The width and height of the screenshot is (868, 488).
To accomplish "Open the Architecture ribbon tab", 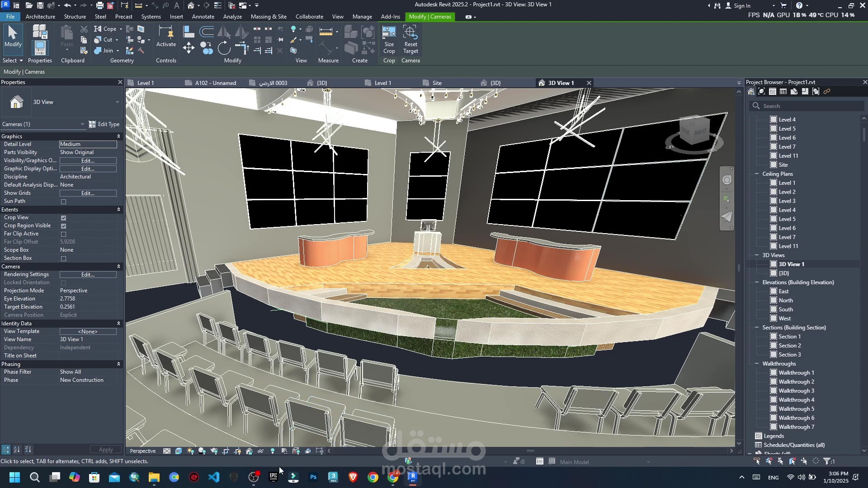I will coord(40,17).
